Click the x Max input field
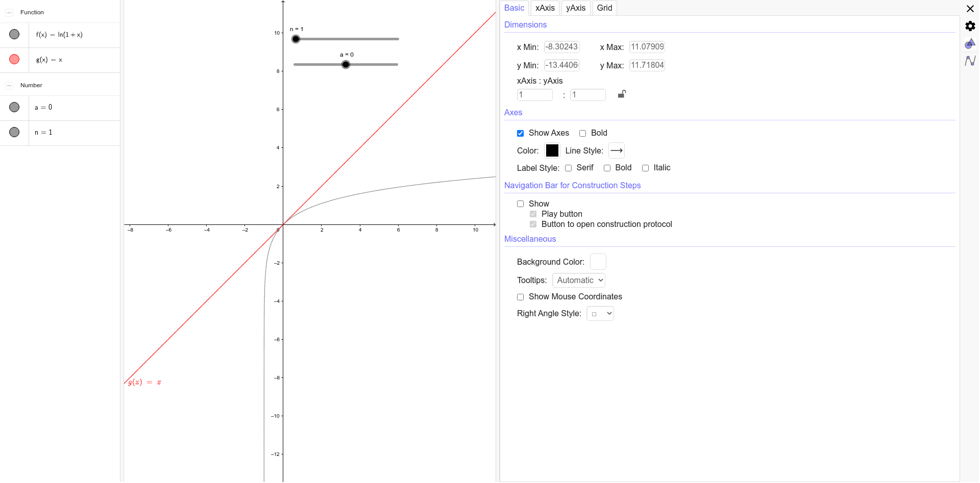Screen dimensions: 980x483 coord(647,47)
